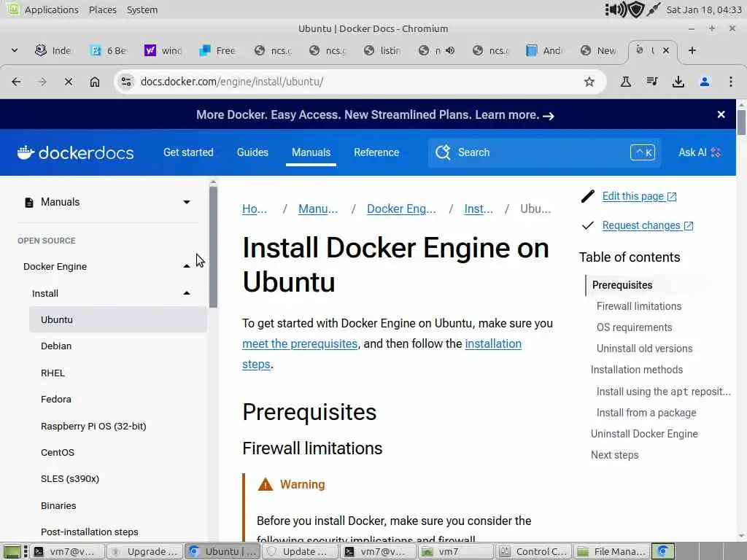This screenshot has width=747, height=560.
Task: Click the dockerdocs logo
Action: [x=75, y=152]
